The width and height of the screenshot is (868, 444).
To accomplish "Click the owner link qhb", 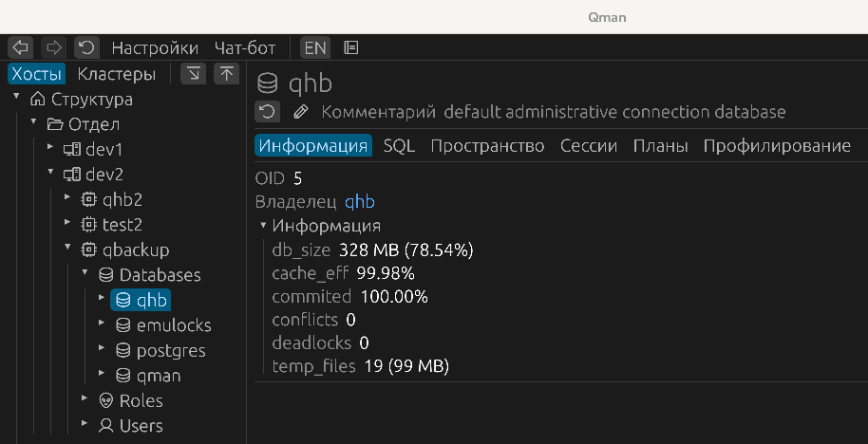I will click(x=359, y=201).
